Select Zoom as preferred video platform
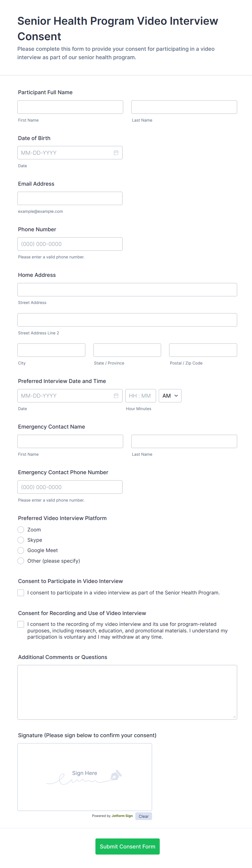The width and height of the screenshot is (252, 868). [21, 529]
